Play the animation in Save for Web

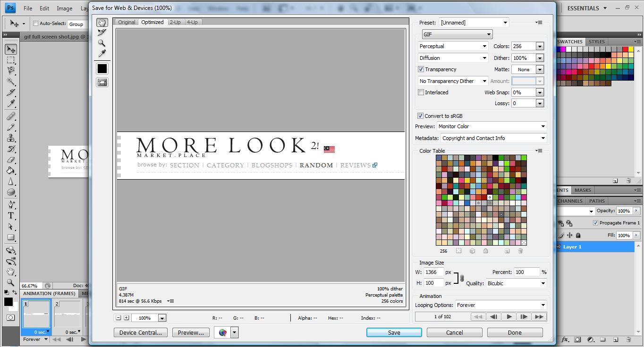click(508, 317)
